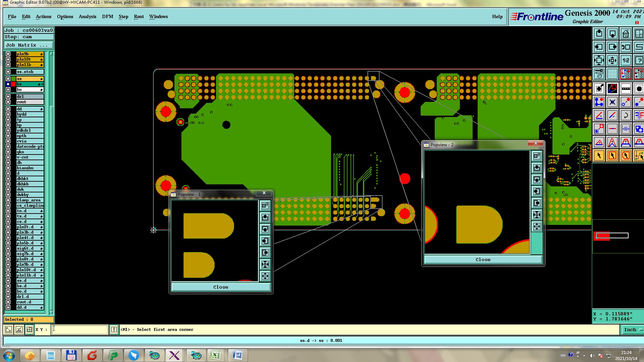Open the Job Matrix ... selector
Image resolution: width=644 pixels, height=362 pixels.
pos(29,45)
